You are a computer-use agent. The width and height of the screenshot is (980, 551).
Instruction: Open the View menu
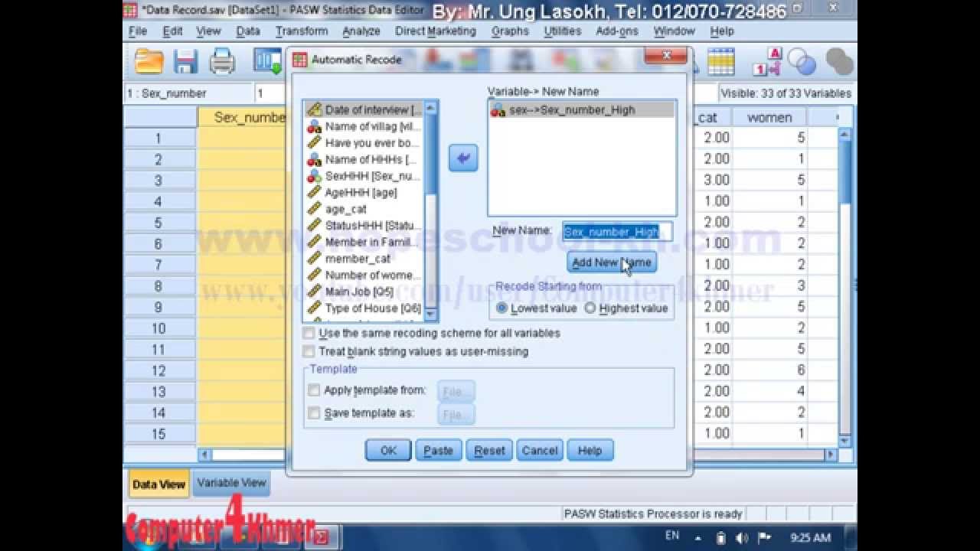[x=208, y=31]
